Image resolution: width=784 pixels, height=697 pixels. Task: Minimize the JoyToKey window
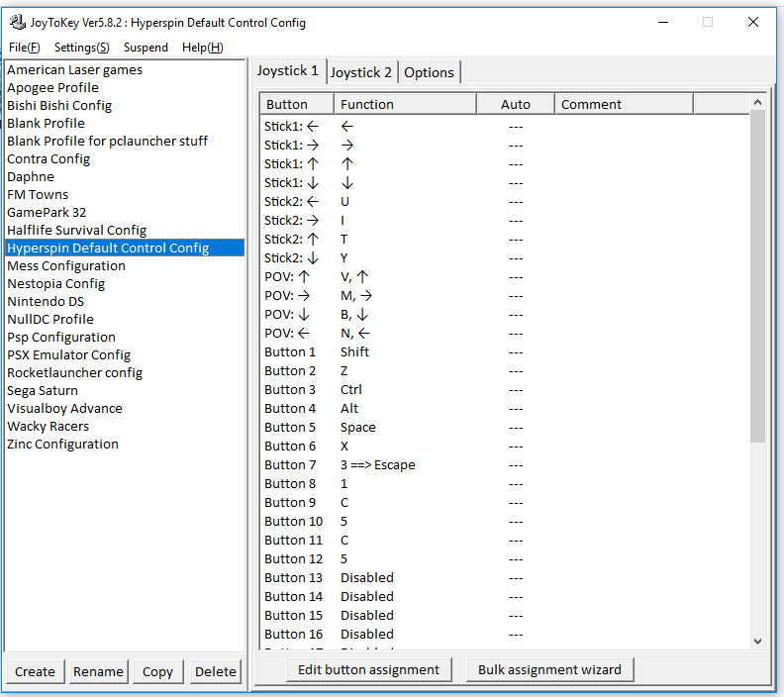coord(663,22)
